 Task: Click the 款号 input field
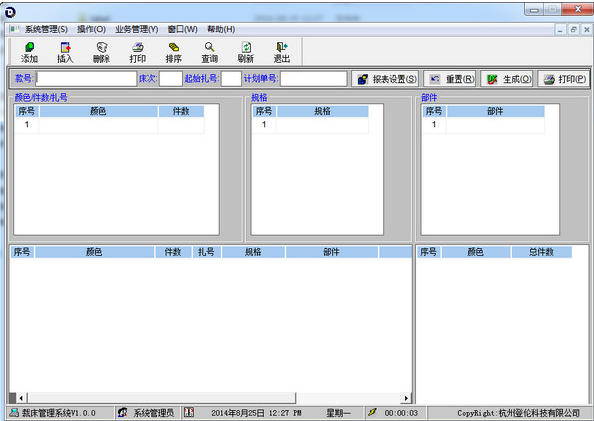(x=86, y=79)
